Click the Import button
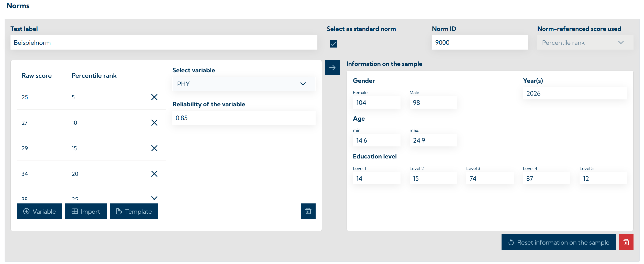644x264 pixels. [86, 211]
